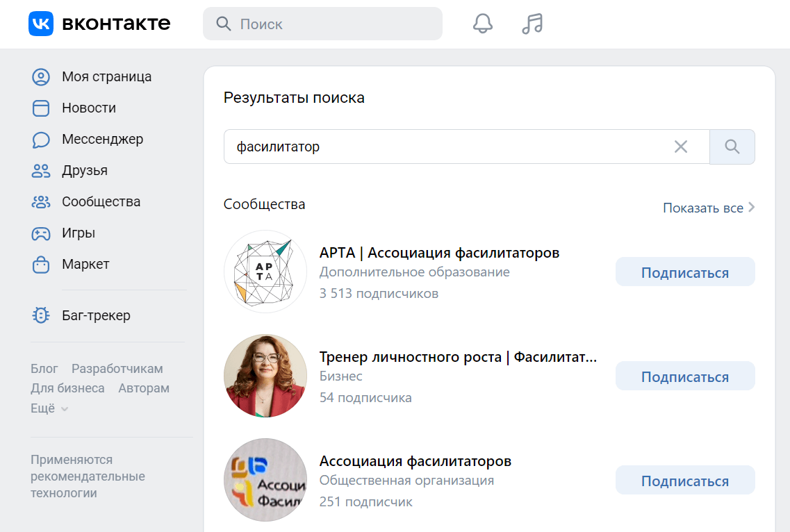
Task: Click the Мессенджер chat bubble icon
Action: click(x=41, y=140)
